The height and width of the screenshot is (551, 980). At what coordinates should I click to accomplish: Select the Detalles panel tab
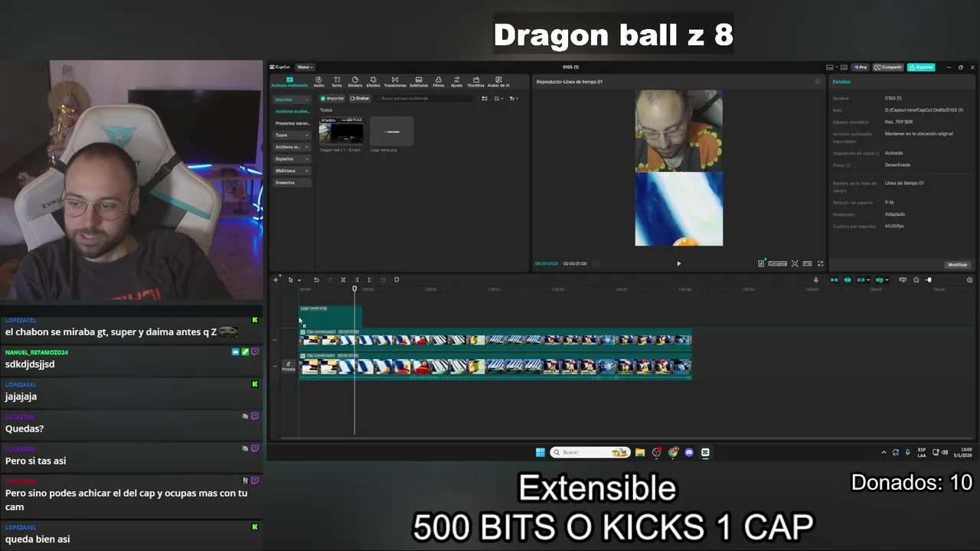841,82
